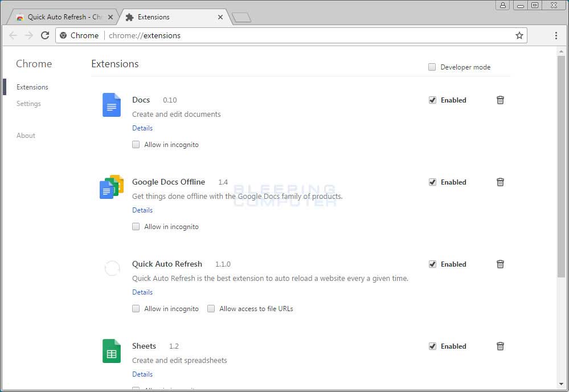
Task: Click the vertical scrollbar thumb
Action: point(561,166)
